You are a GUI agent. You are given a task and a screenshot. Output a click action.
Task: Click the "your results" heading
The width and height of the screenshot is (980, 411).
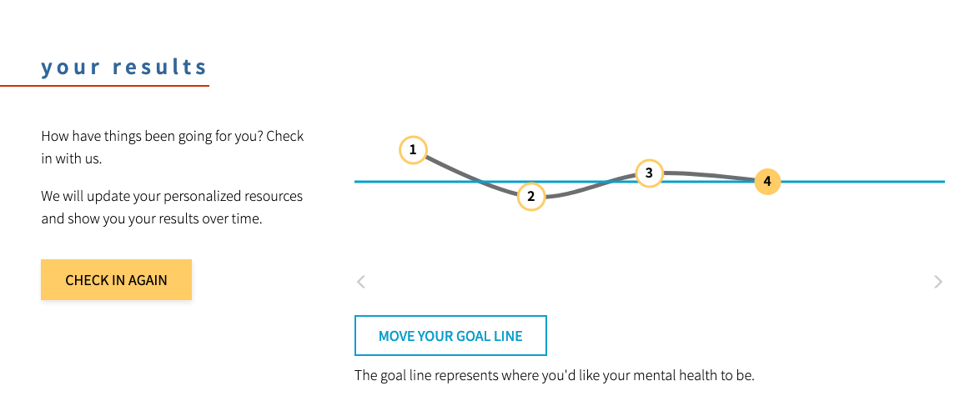point(123,68)
